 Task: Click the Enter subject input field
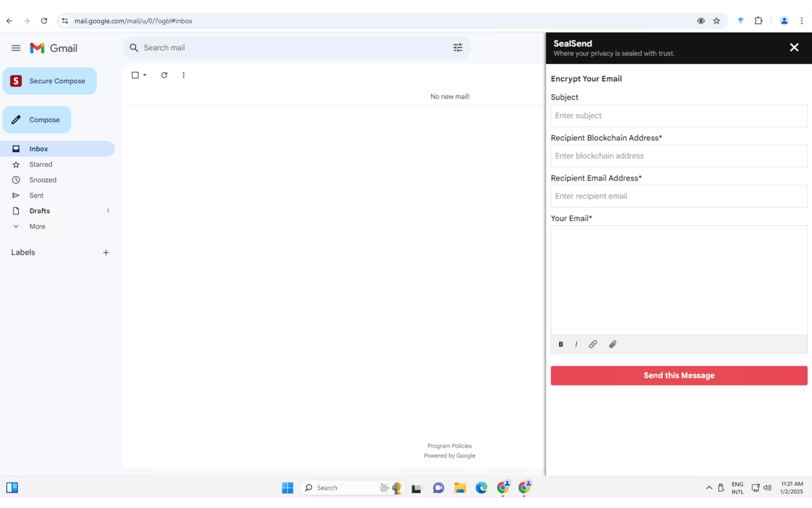pyautogui.click(x=679, y=116)
